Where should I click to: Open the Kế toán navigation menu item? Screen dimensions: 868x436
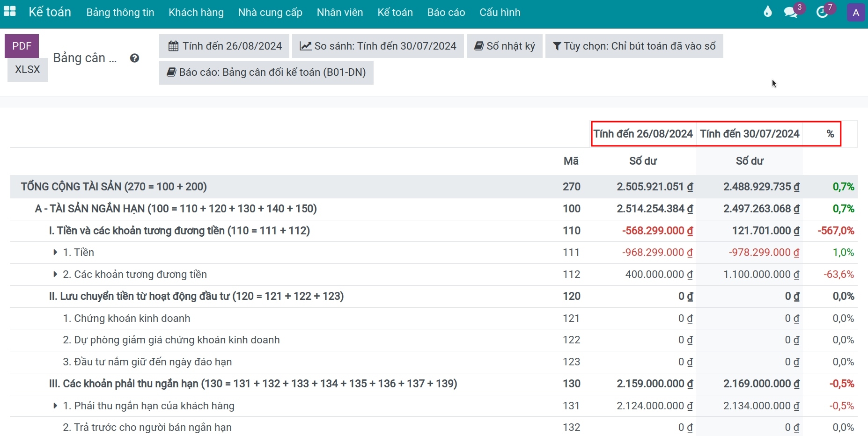[x=395, y=12]
